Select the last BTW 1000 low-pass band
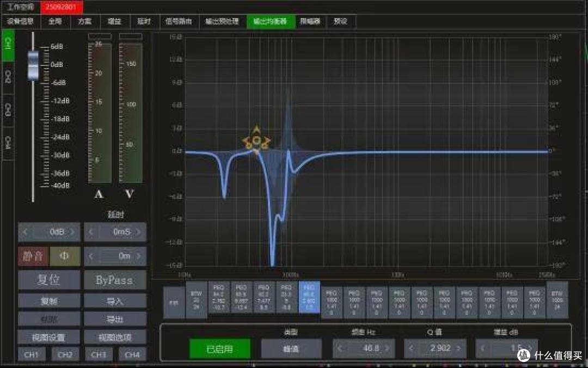The image size is (588, 368). 557,300
